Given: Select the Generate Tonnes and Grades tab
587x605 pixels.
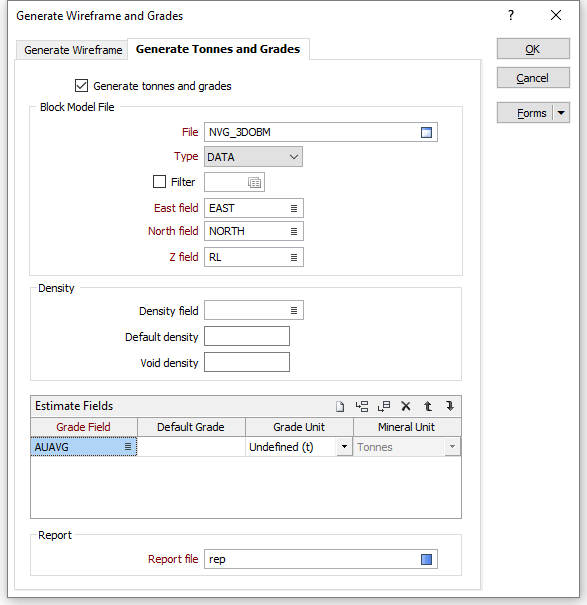Looking at the screenshot, I should [218, 49].
